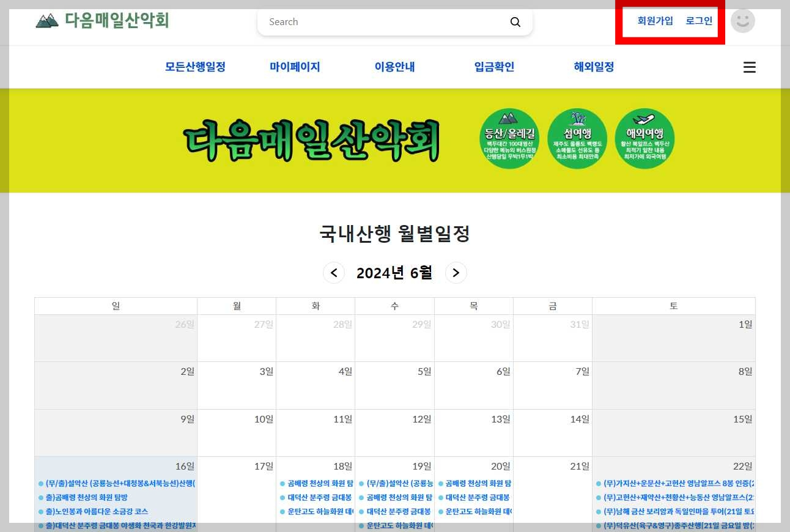Advance to next month using right arrow
Viewport: 790px width, 532px height.
(456, 273)
